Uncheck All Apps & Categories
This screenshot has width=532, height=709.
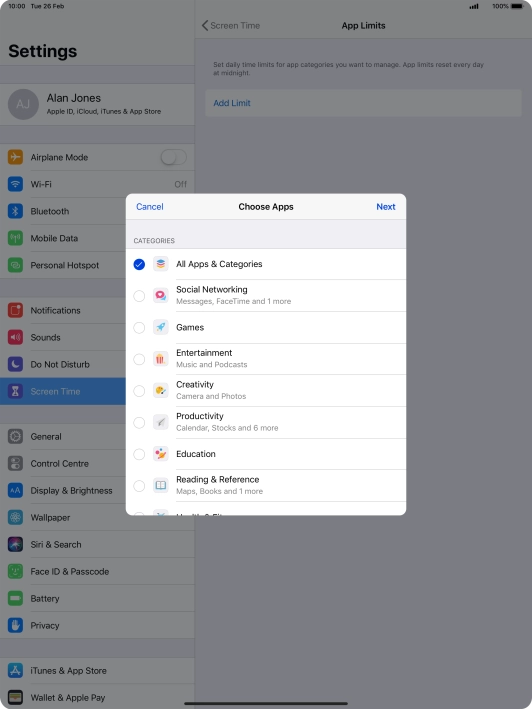pos(139,264)
